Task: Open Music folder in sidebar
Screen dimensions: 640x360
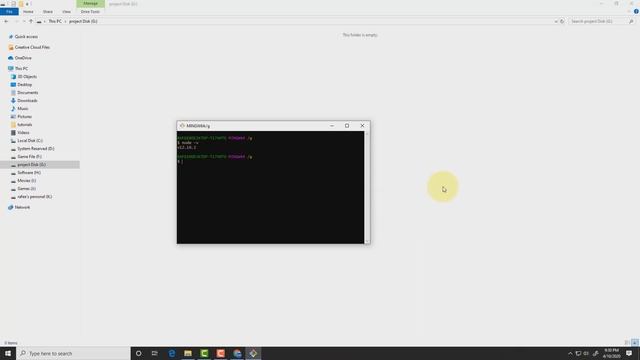Action: point(22,109)
